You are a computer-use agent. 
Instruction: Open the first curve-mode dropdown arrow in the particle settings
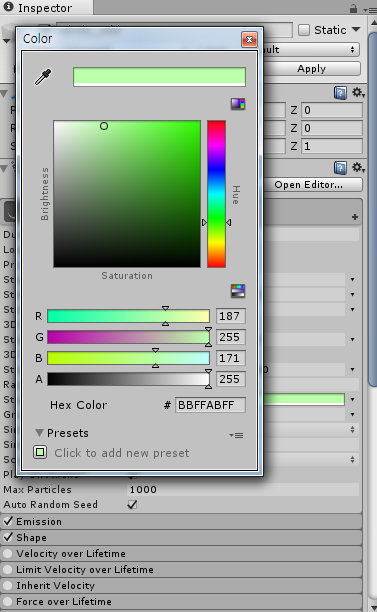tap(352, 279)
